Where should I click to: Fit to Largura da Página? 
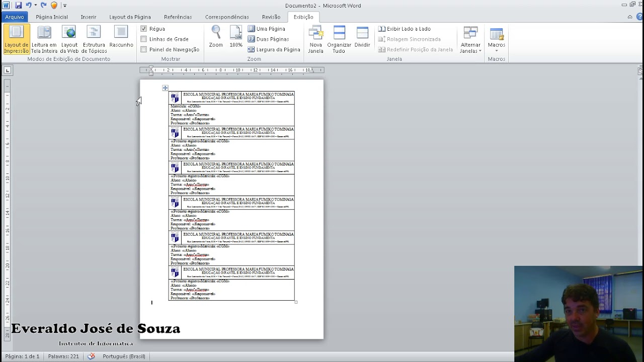pos(274,49)
